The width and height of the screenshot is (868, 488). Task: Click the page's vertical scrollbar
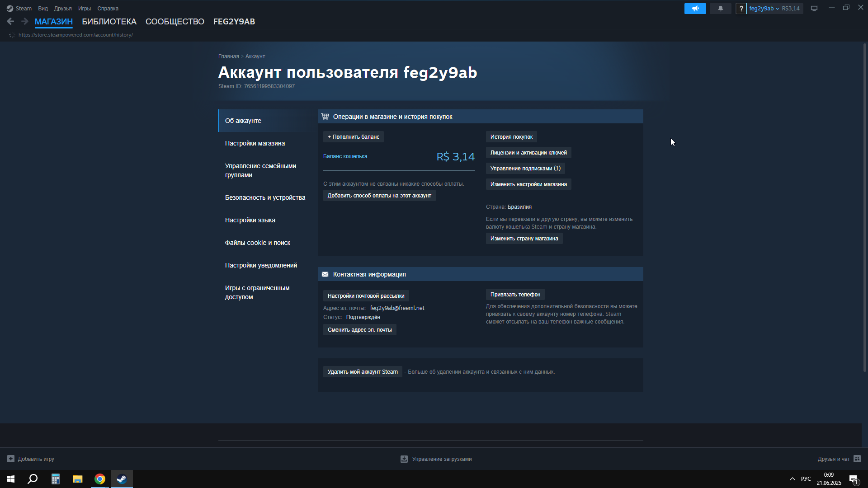tap(864, 208)
